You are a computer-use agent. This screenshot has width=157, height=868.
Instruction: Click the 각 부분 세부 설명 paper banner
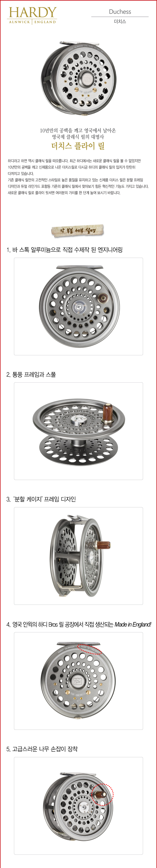[78, 231]
